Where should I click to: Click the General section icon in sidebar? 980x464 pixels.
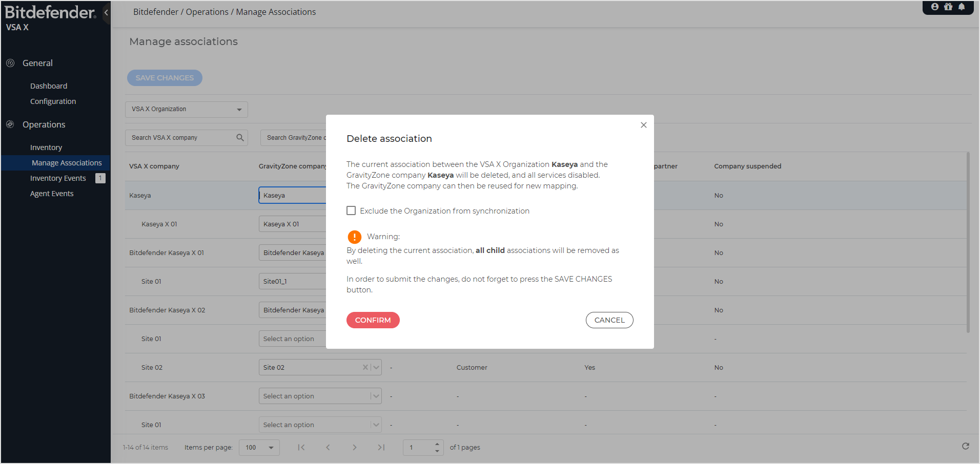coord(11,62)
